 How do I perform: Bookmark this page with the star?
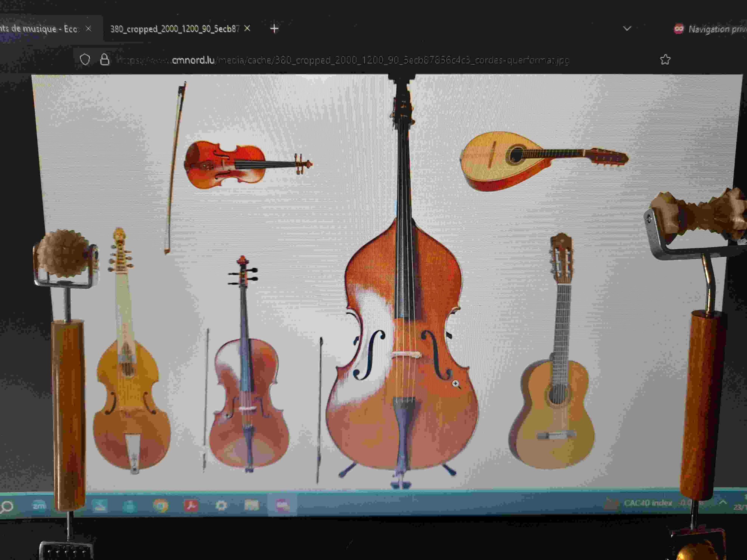click(665, 60)
